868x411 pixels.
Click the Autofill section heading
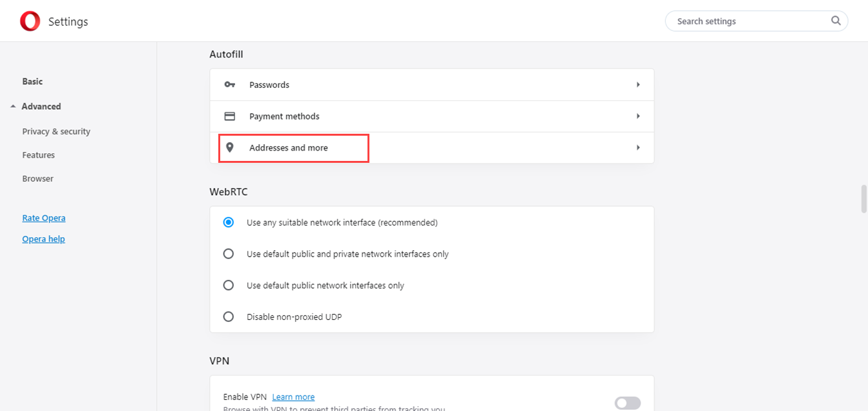pos(226,54)
